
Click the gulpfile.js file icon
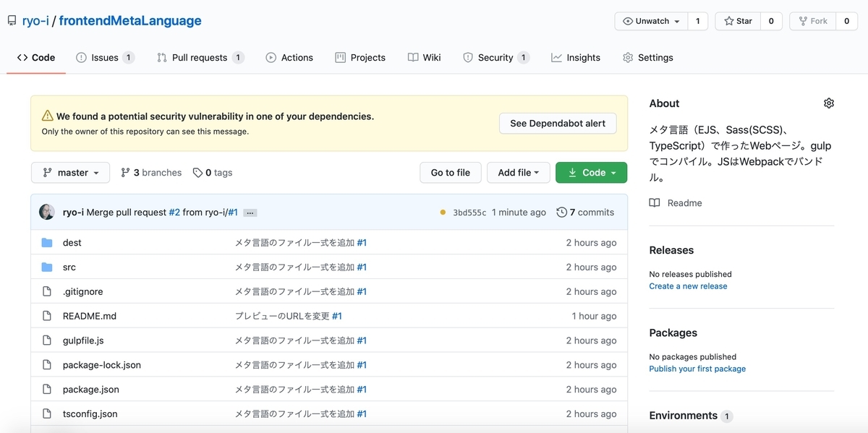47,340
